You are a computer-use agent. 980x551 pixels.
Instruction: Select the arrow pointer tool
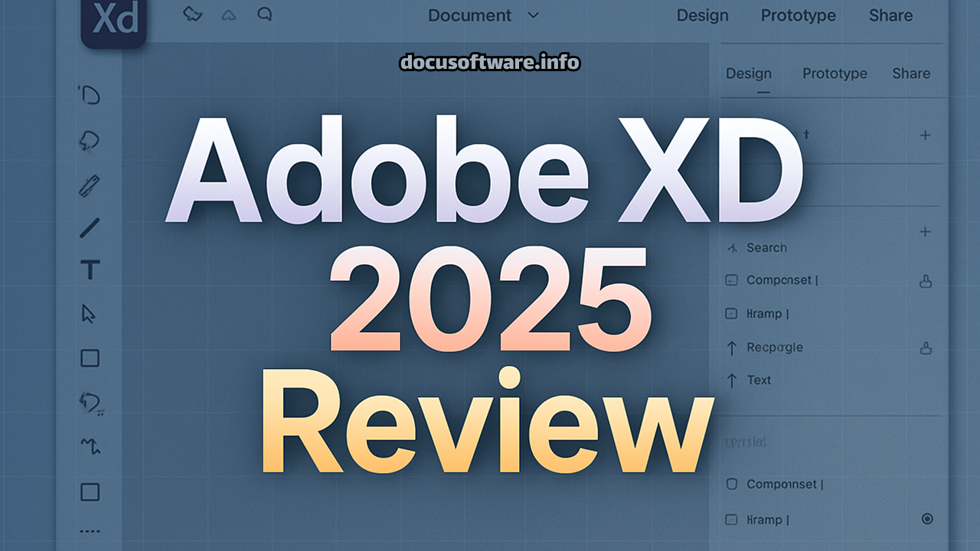tap(90, 314)
